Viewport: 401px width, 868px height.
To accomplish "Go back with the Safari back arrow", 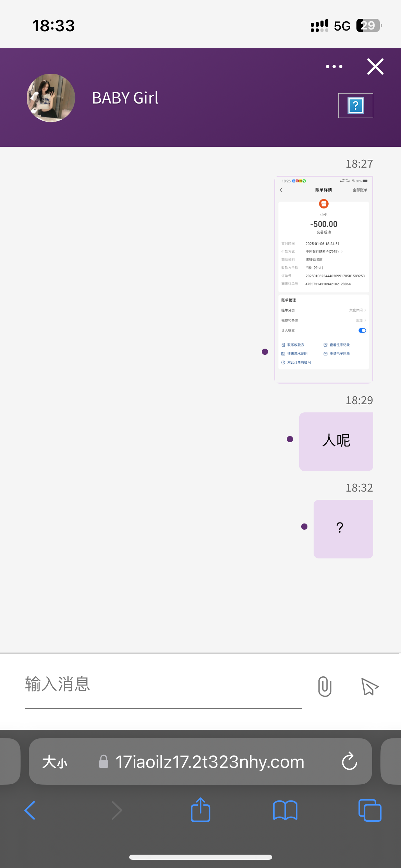I will (x=30, y=810).
